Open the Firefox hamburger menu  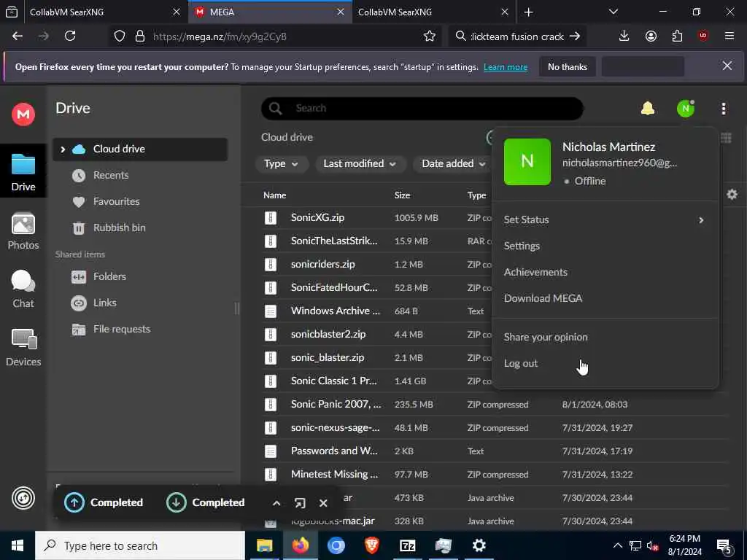point(729,36)
